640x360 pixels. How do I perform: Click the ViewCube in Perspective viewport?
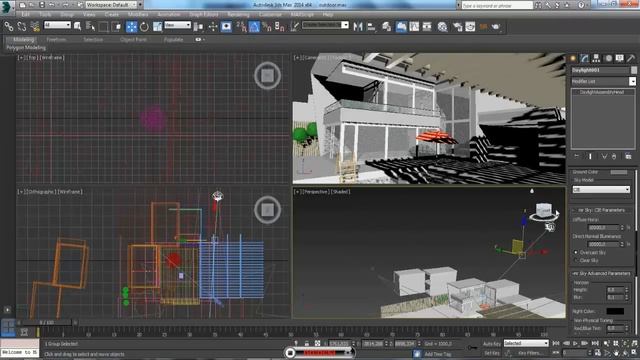click(x=544, y=211)
